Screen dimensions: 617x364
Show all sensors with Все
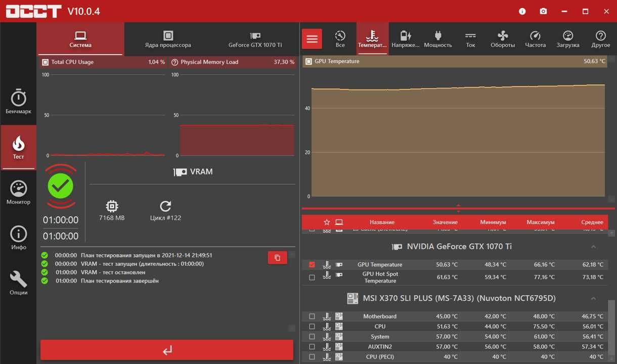(340, 39)
